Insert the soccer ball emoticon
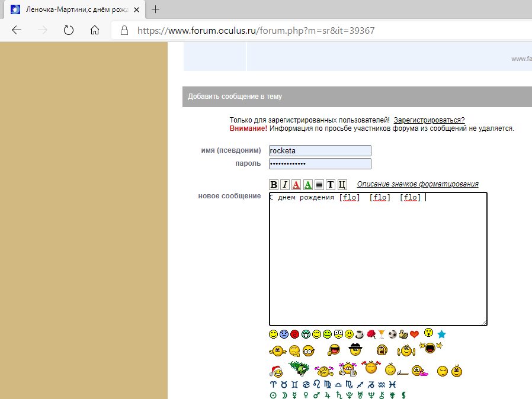Screen dimensions: 532x399 coord(393,334)
